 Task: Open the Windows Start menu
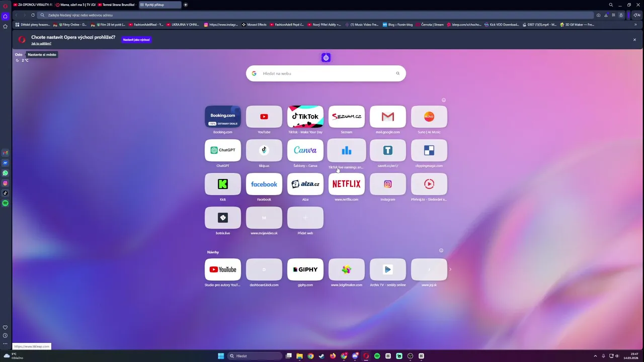[x=221, y=356]
